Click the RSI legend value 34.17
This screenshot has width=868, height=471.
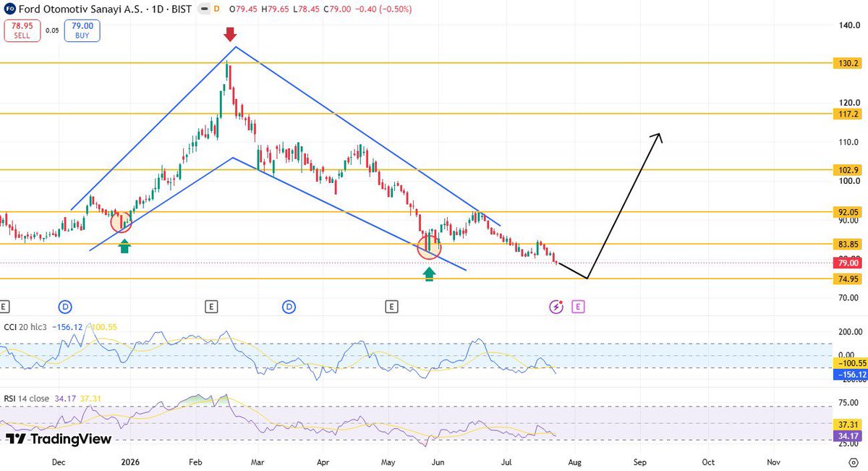click(64, 397)
